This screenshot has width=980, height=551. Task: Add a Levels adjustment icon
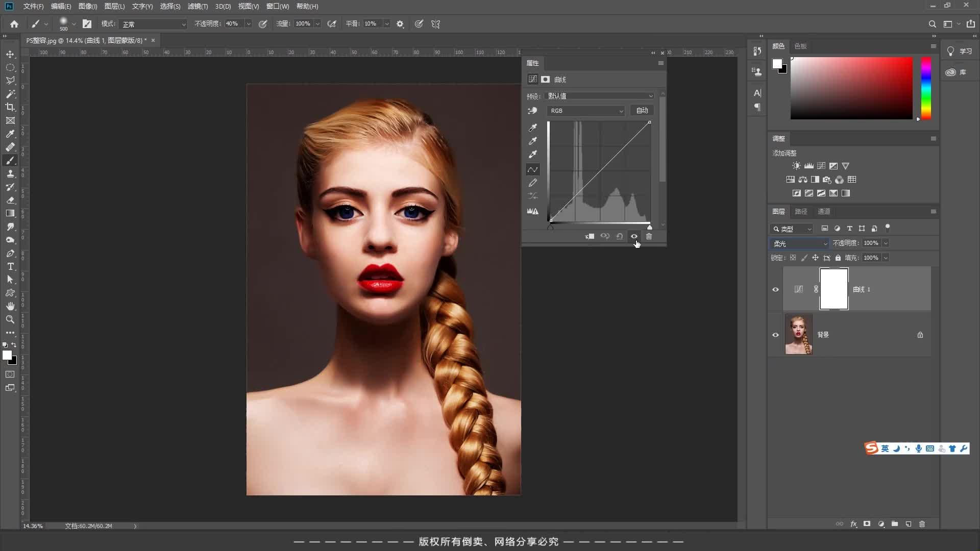pos(809,166)
